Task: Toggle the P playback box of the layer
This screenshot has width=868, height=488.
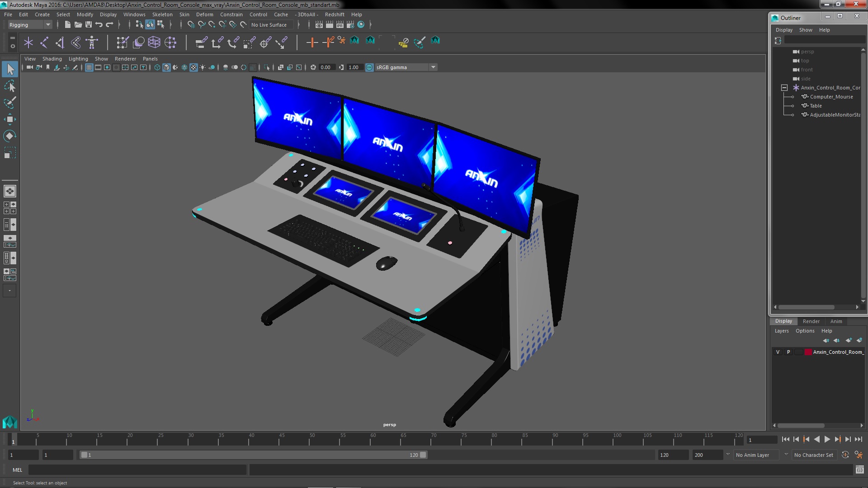Action: [x=788, y=352]
